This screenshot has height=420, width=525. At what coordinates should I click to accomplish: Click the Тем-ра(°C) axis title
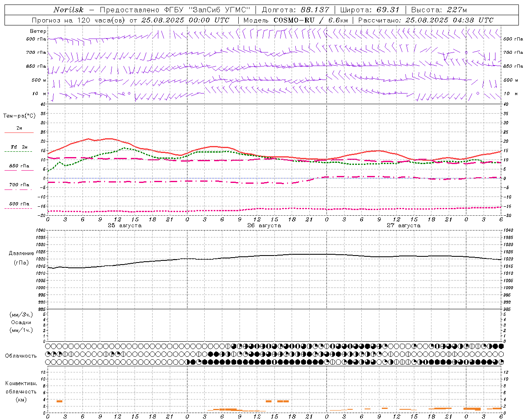click(19, 116)
